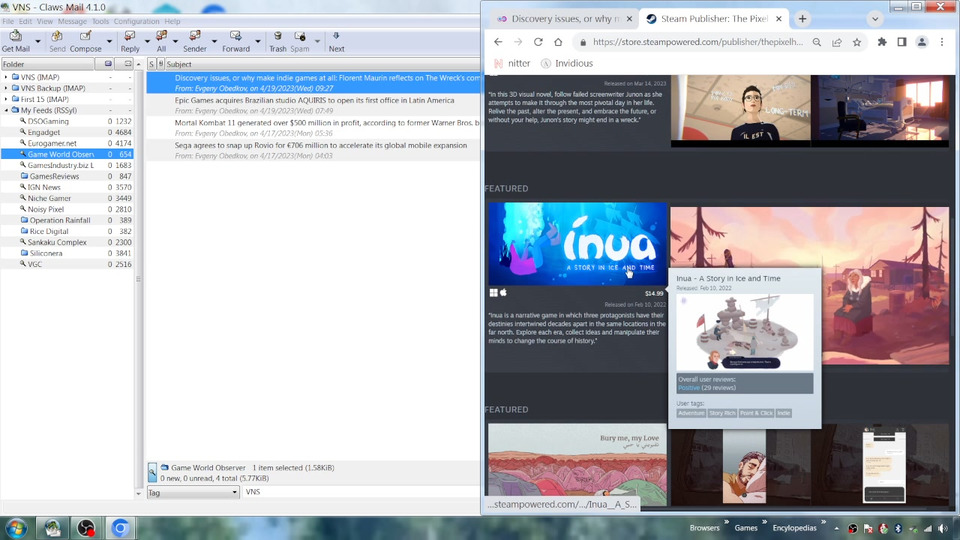Open browser Extensions puzzle icon
This screenshot has height=540, width=960.
[882, 42]
